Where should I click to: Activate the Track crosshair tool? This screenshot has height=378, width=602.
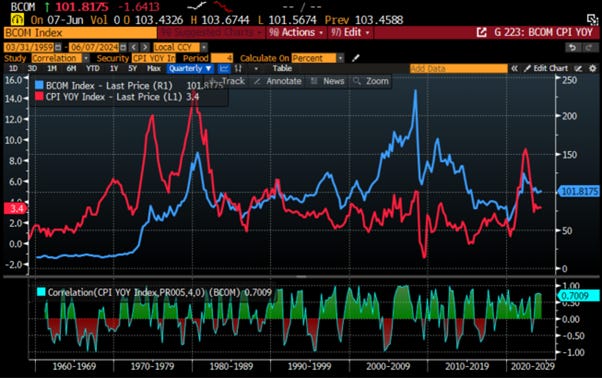228,81
